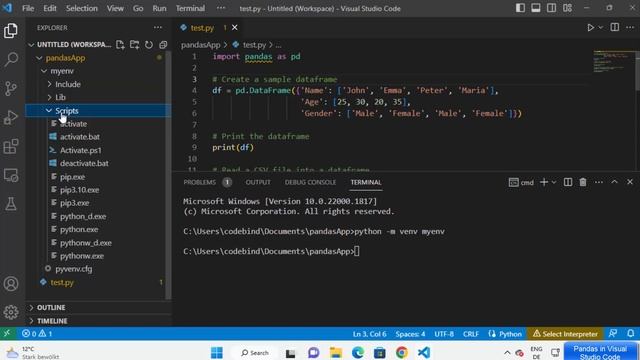Create a new file in the explorer

click(120, 44)
